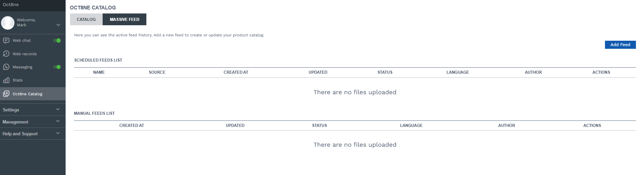Click Created At header in manual feeds
Screen dimensions: 644x175
click(132, 126)
